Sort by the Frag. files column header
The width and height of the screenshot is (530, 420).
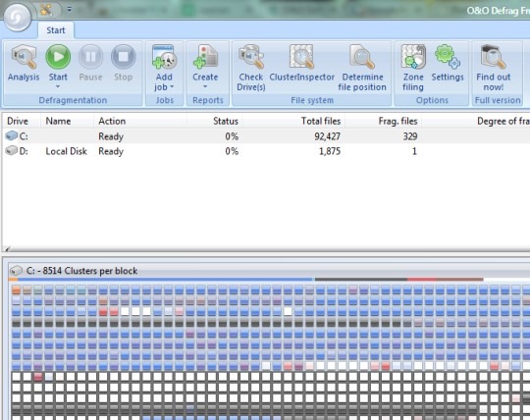(384, 121)
